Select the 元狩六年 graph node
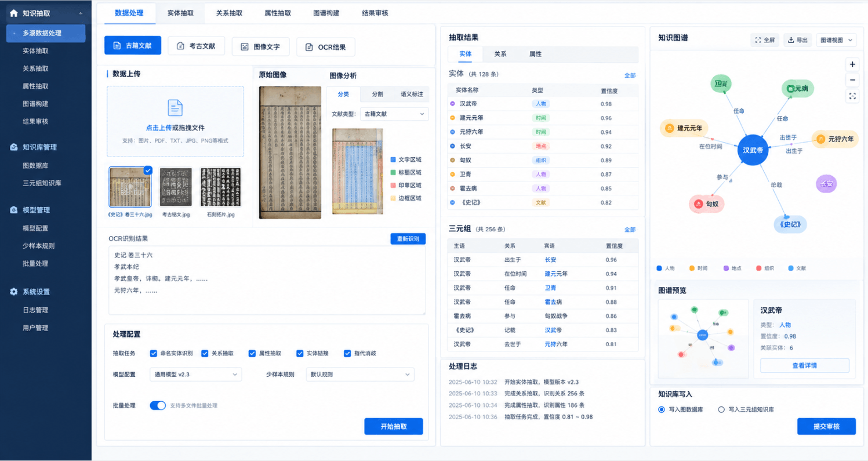The width and height of the screenshot is (868, 461). (834, 139)
